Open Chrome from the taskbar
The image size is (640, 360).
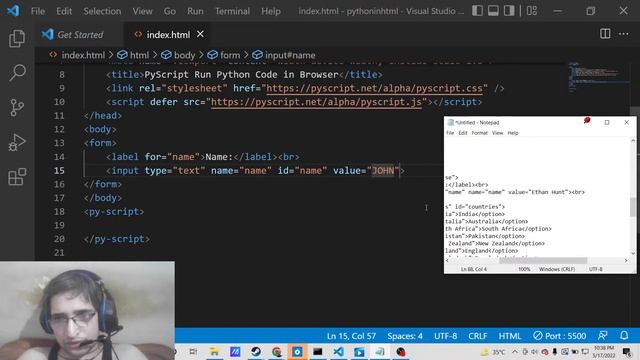coord(276,351)
